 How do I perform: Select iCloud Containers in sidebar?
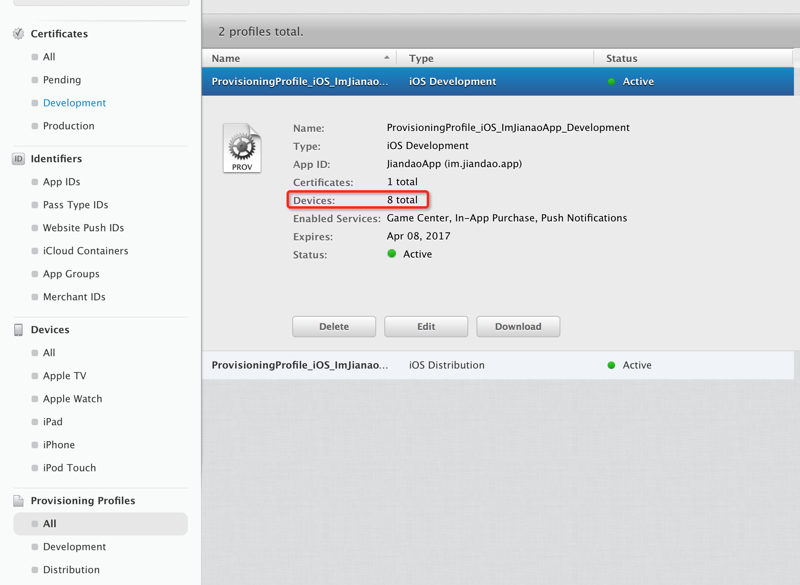[85, 251]
